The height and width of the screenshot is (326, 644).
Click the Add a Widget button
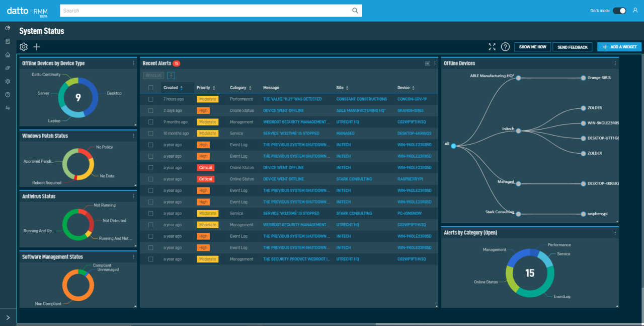(619, 47)
